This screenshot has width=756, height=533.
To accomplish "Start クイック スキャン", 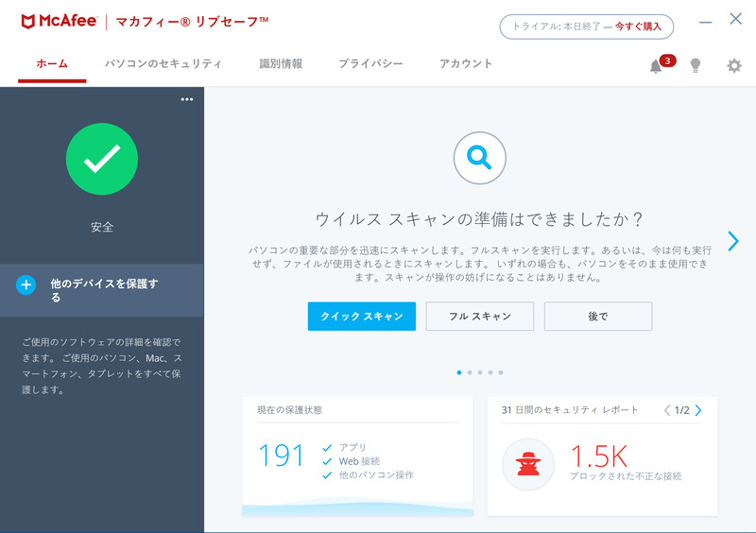I will (x=362, y=317).
